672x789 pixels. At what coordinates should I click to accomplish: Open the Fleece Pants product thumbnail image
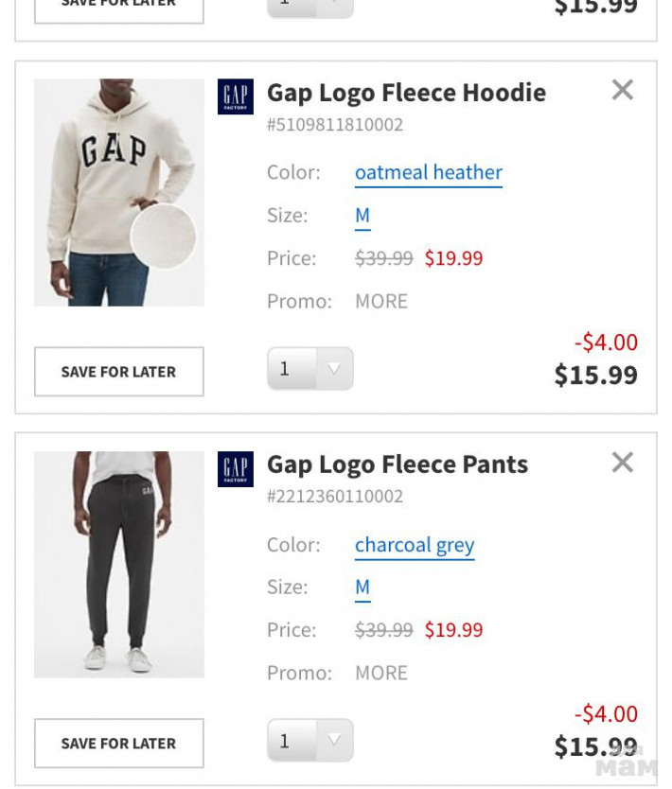pos(119,564)
